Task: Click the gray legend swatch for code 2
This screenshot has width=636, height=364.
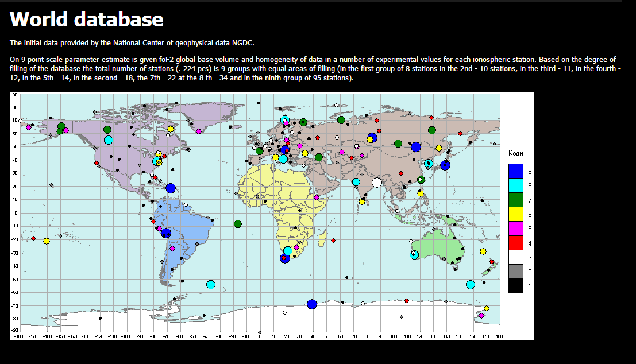Action: tap(515, 271)
